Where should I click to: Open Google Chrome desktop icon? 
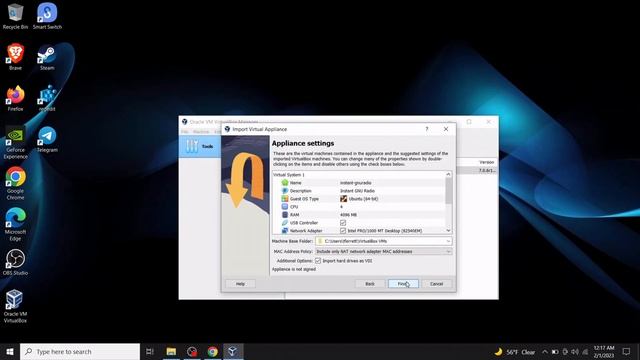coord(15,183)
